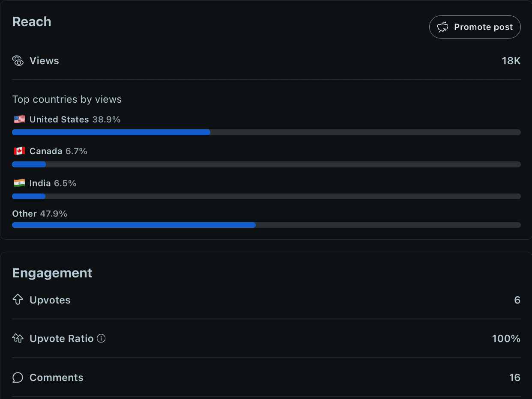This screenshot has height=399, width=532.
Task: Click the Canada views progress bar
Action: pos(266,164)
